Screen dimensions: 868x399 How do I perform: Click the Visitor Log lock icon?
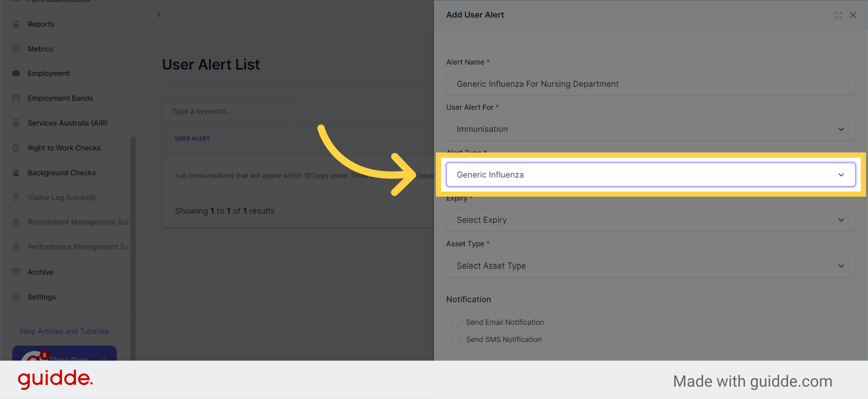[16, 197]
